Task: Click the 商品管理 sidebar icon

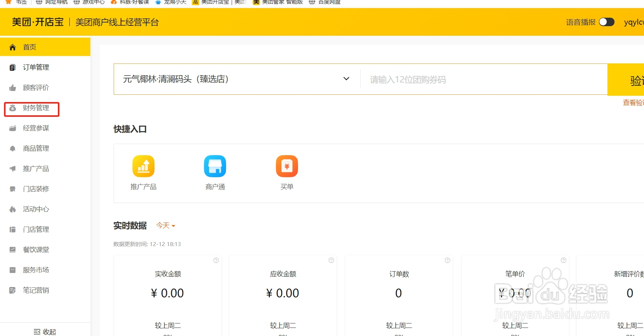Action: pyautogui.click(x=13, y=148)
